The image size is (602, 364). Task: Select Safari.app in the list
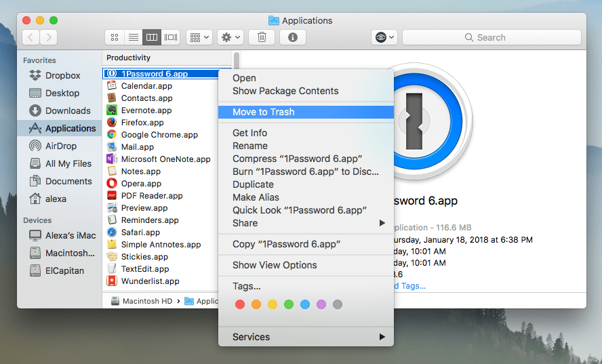click(140, 232)
